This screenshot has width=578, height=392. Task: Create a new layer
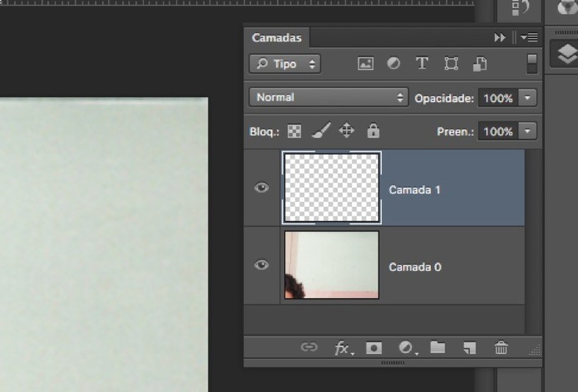click(x=470, y=347)
